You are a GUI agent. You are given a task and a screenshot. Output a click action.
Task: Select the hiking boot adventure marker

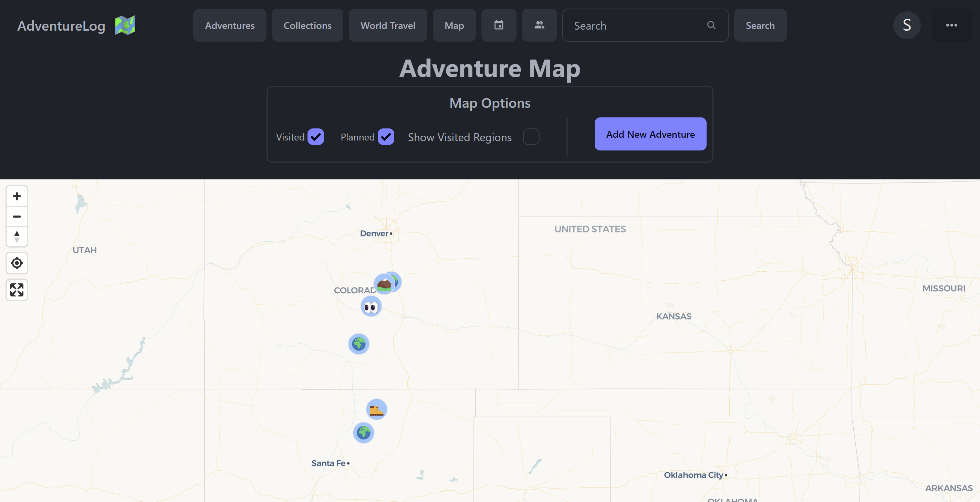point(377,409)
